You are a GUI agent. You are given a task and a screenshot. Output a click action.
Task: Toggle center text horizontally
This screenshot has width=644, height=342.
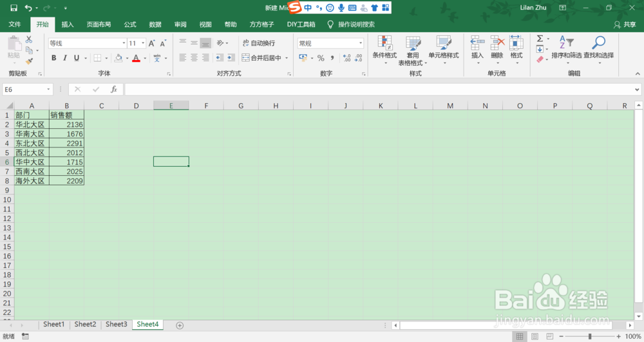click(x=194, y=58)
